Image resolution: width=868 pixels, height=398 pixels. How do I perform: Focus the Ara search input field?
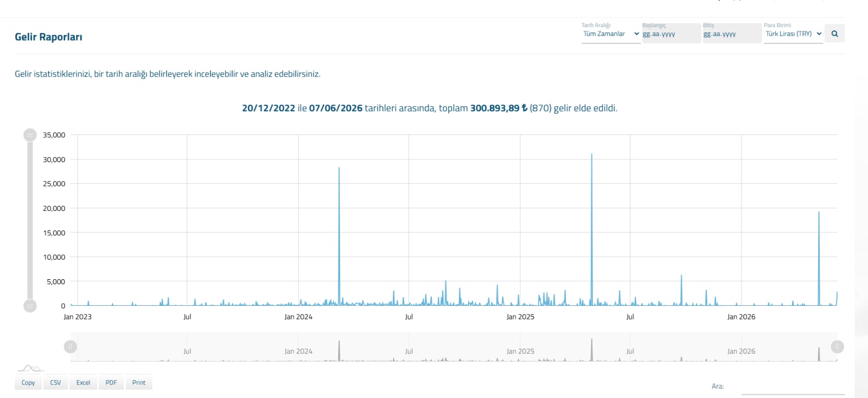click(793, 387)
